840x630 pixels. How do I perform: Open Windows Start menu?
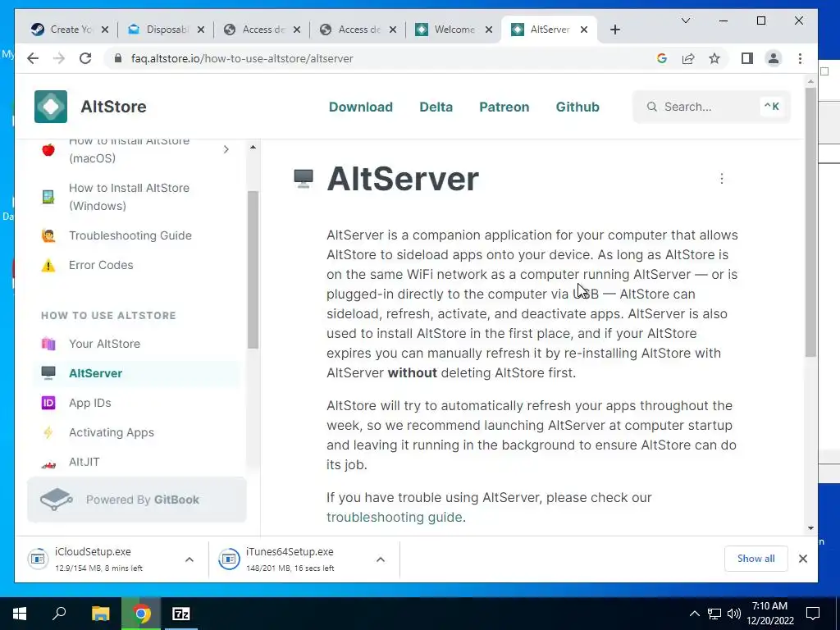[20, 614]
